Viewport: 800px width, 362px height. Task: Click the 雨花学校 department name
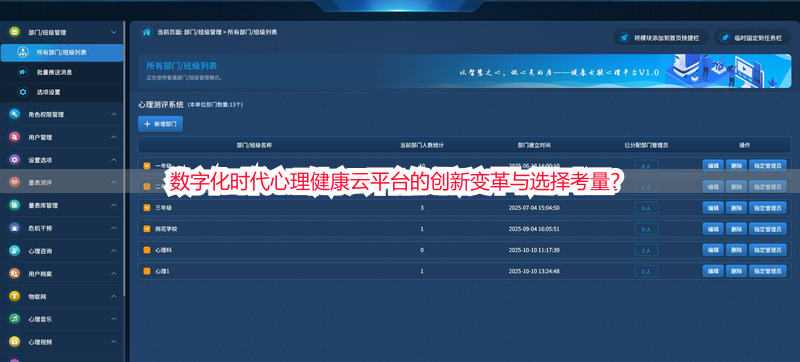tap(166, 229)
